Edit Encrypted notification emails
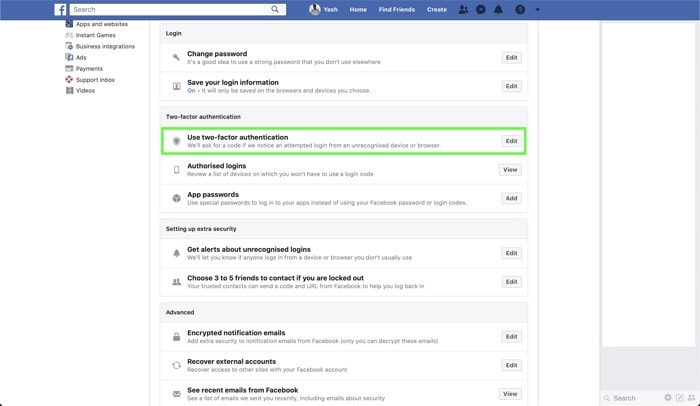The width and height of the screenshot is (700, 406). [x=512, y=337]
